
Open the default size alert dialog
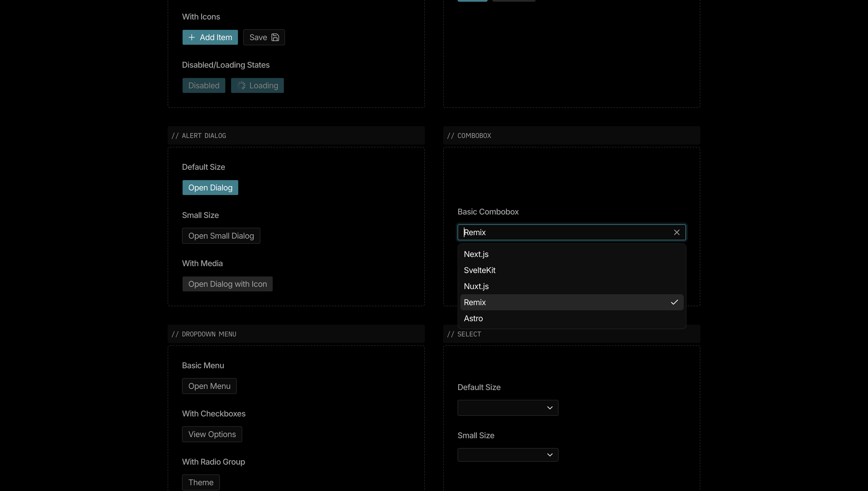pos(210,188)
